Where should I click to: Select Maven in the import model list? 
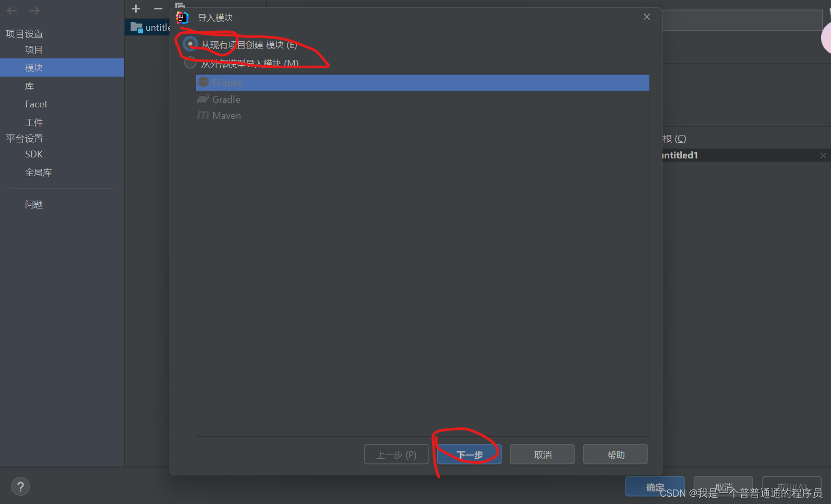point(423,115)
